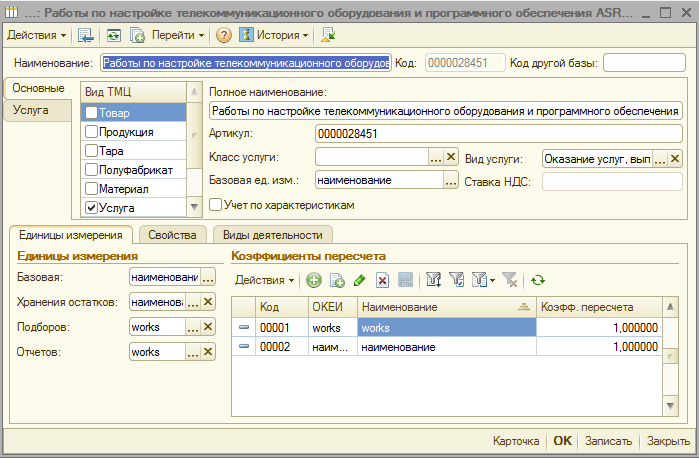699x458 pixels.
Task: Expand the История dropdown menu
Action: point(276,35)
